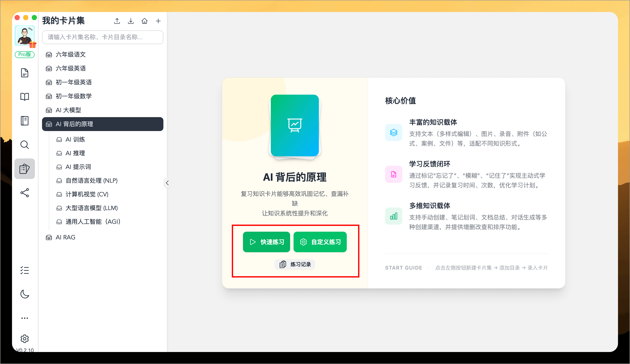
Task: Open the to-do checklist icon in sidebar
Action: 24,270
